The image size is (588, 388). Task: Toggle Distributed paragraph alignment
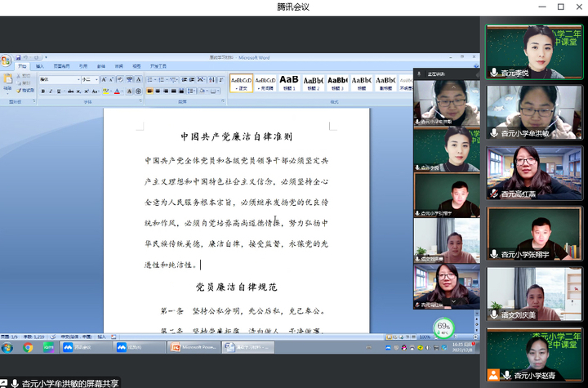(x=181, y=91)
